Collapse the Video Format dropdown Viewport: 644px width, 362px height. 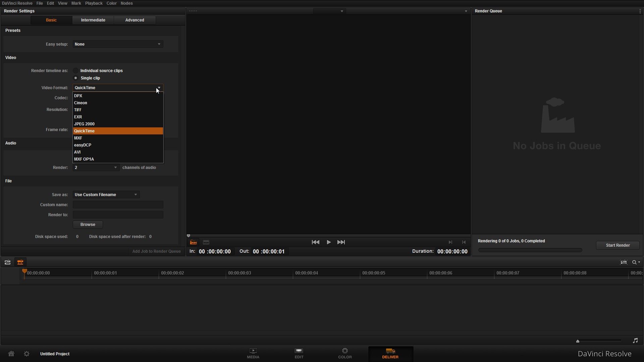pyautogui.click(x=118, y=88)
